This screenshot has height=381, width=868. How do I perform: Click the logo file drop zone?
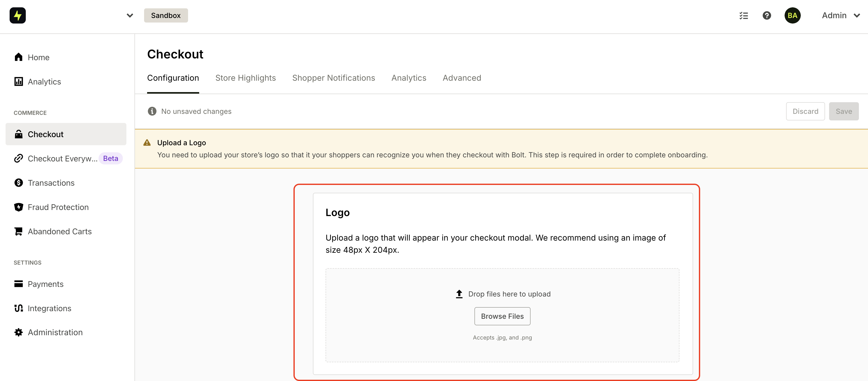tap(502, 315)
